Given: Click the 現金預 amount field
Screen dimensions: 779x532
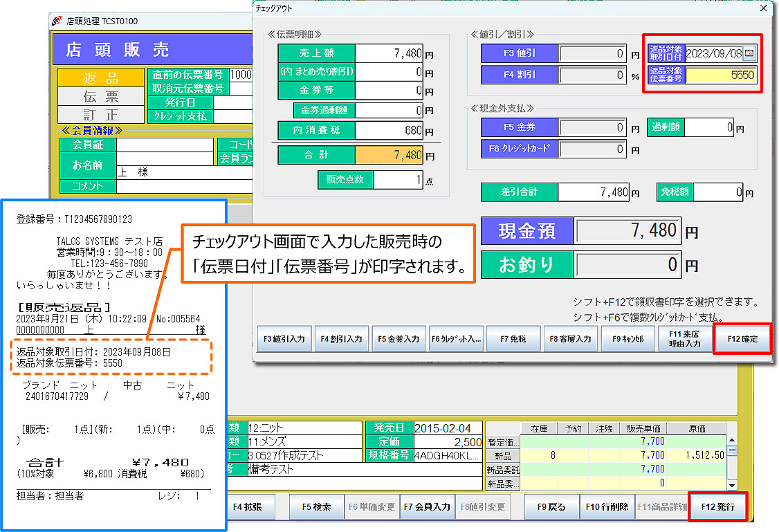Looking at the screenshot, I should pyautogui.click(x=627, y=231).
